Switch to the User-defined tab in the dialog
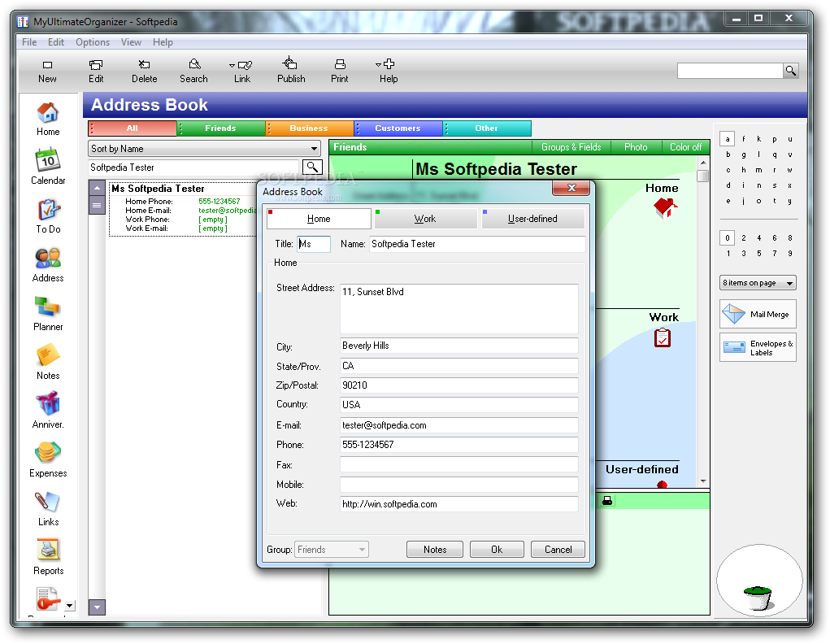 tap(532, 219)
